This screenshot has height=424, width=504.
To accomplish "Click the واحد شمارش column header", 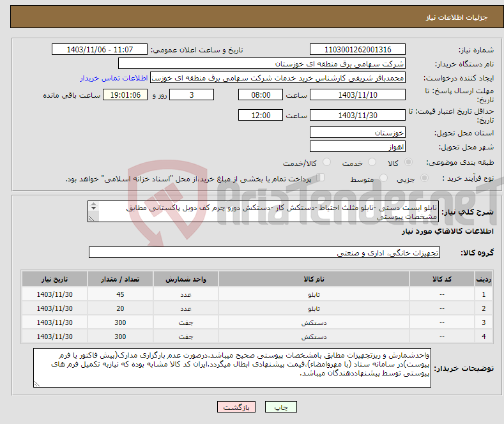I will [186, 279].
